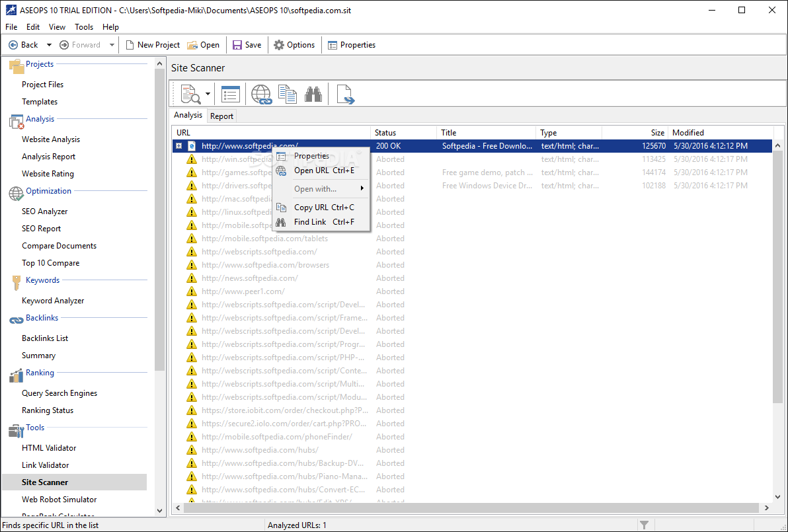788x532 pixels.
Task: Open the View menu
Action: (x=58, y=26)
